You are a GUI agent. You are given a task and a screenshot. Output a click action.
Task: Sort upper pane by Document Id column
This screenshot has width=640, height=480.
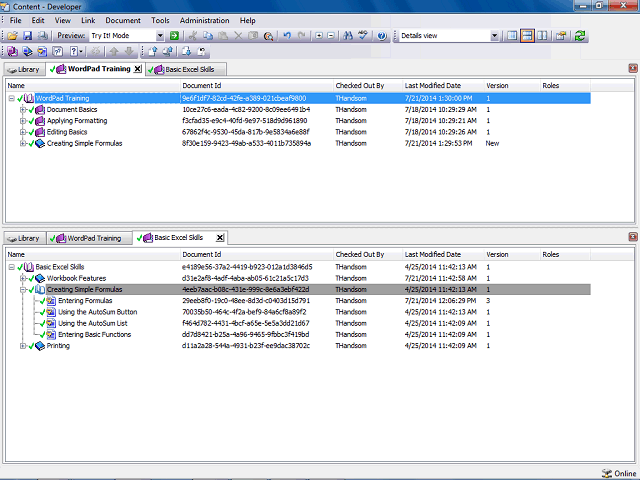tap(257, 86)
